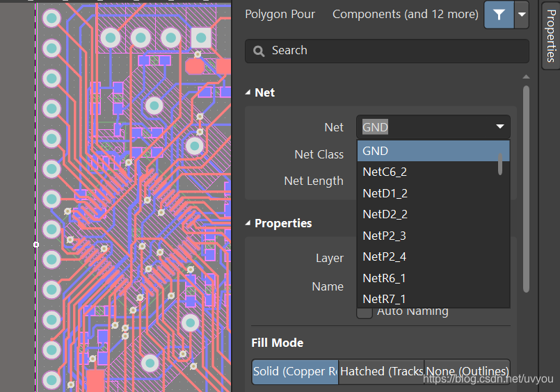Select Solid (Copper Regions) fill mode
The image size is (560, 392).
(x=295, y=372)
